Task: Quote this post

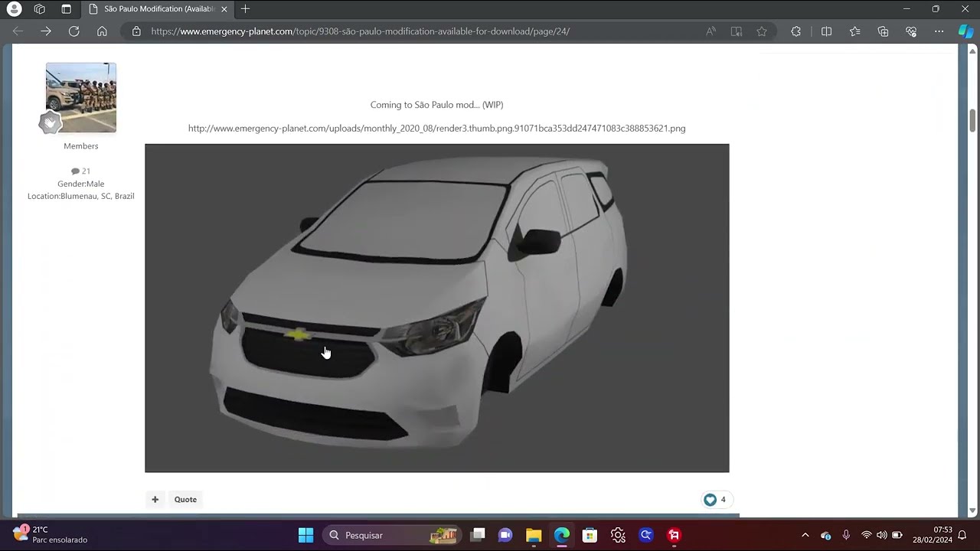Action: (185, 500)
